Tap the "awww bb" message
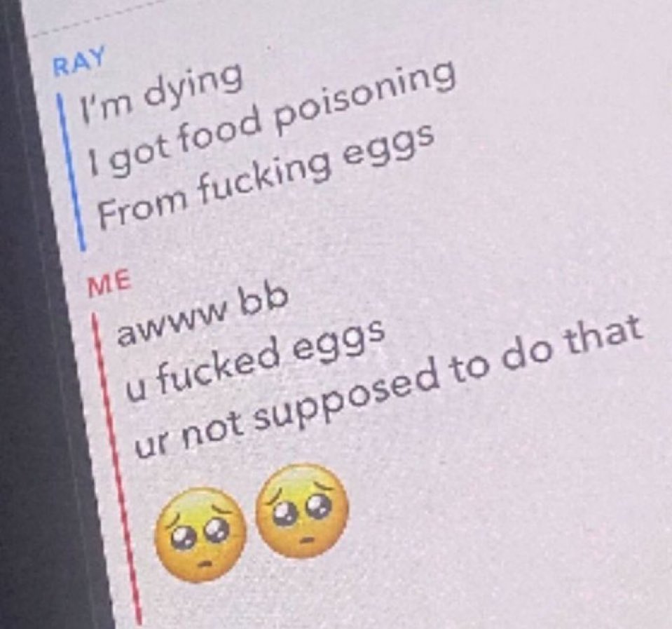The image size is (672, 629). (x=201, y=316)
